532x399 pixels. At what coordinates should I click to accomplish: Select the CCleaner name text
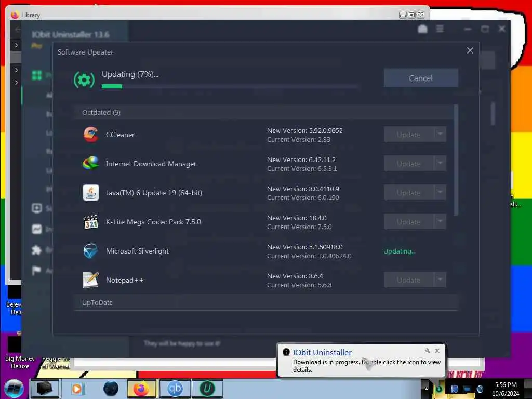(120, 135)
